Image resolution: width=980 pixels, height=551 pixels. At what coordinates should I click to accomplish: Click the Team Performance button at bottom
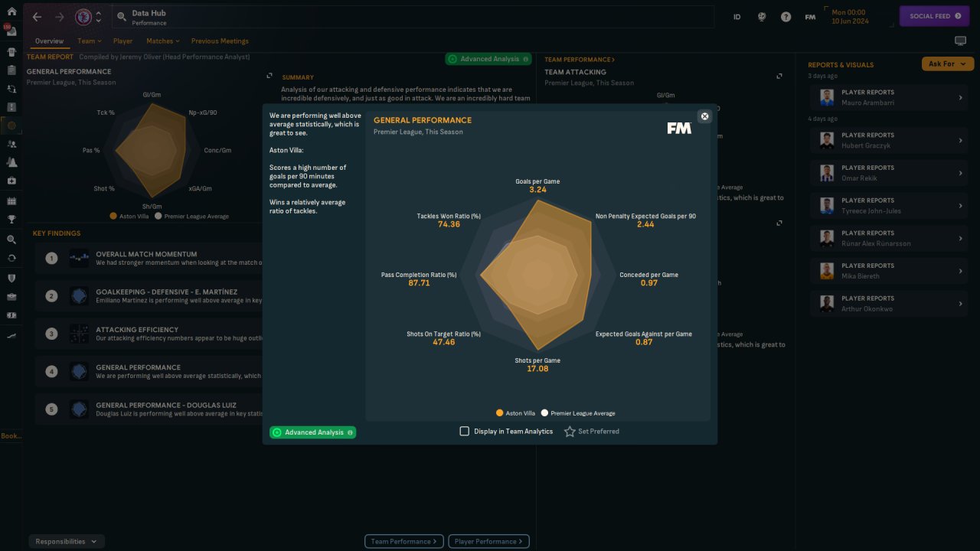point(403,541)
